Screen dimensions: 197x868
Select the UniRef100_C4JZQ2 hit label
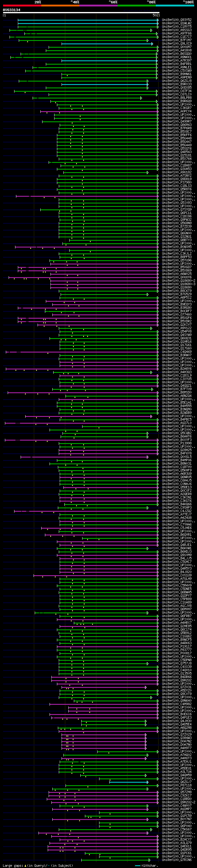click(176, 511)
